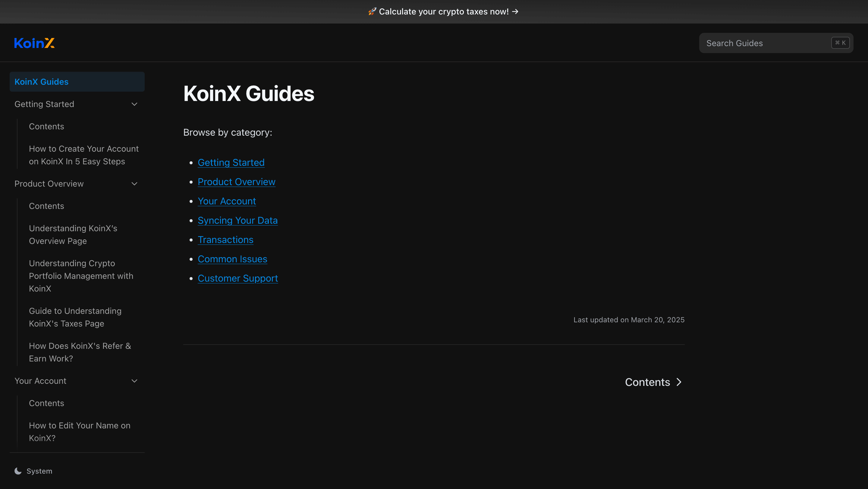
Task: Click the Browse by category text
Action: [228, 132]
